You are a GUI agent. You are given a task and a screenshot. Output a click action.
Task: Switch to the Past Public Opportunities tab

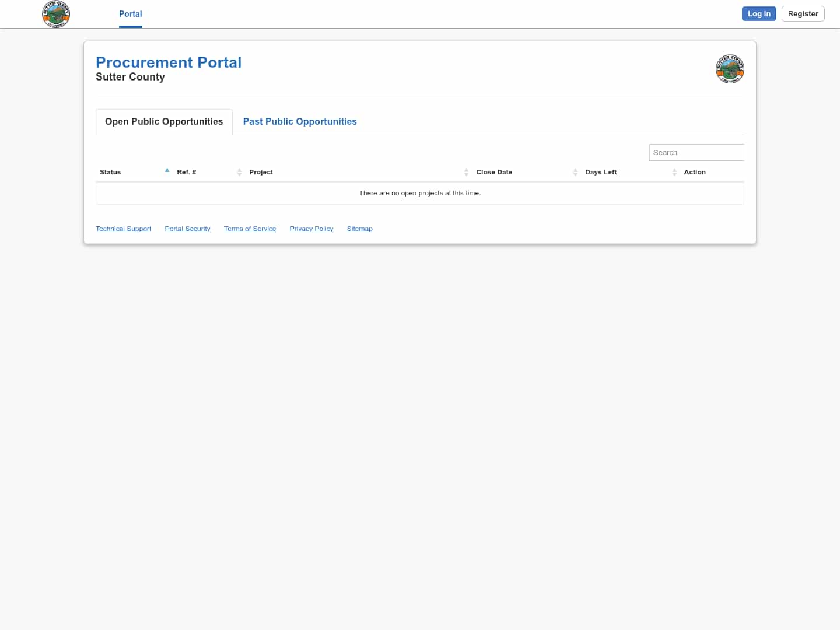[x=300, y=121]
